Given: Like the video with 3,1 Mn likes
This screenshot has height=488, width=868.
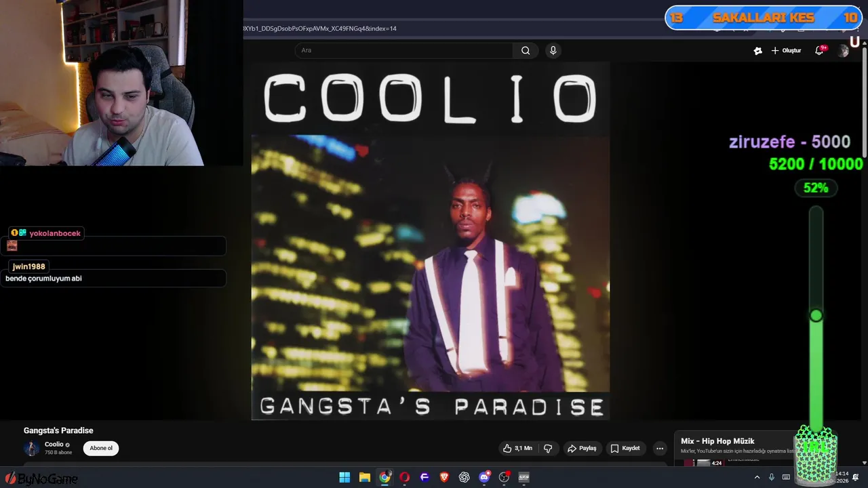Looking at the screenshot, I should pos(517,448).
